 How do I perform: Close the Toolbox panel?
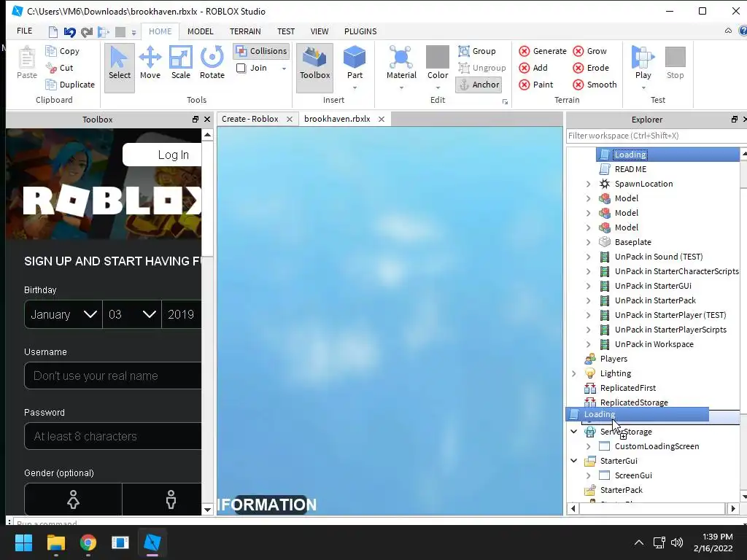pyautogui.click(x=206, y=119)
